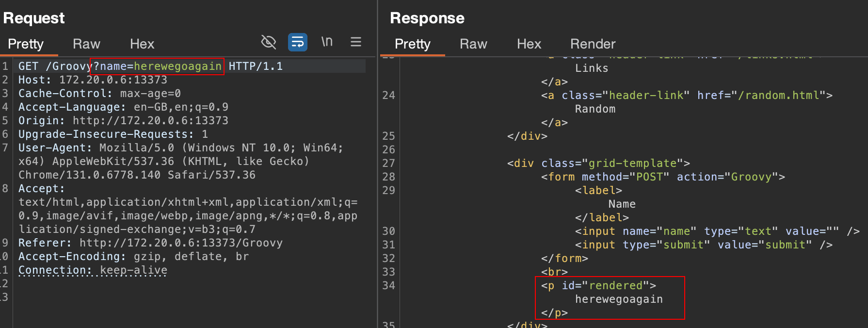
Task: Click the reflected herewegoagain text in response
Action: click(618, 299)
